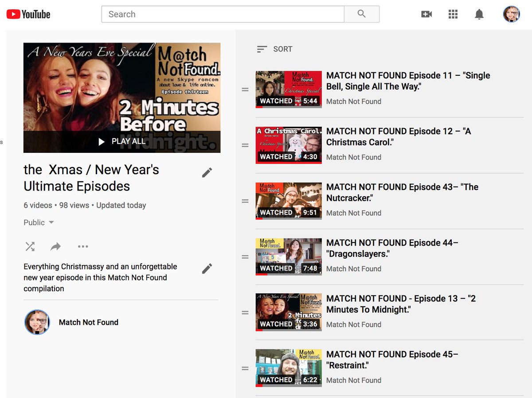Viewport: 532px width, 398px height.
Task: Click the Episode 45 thumbnail (6:22)
Action: point(289,369)
